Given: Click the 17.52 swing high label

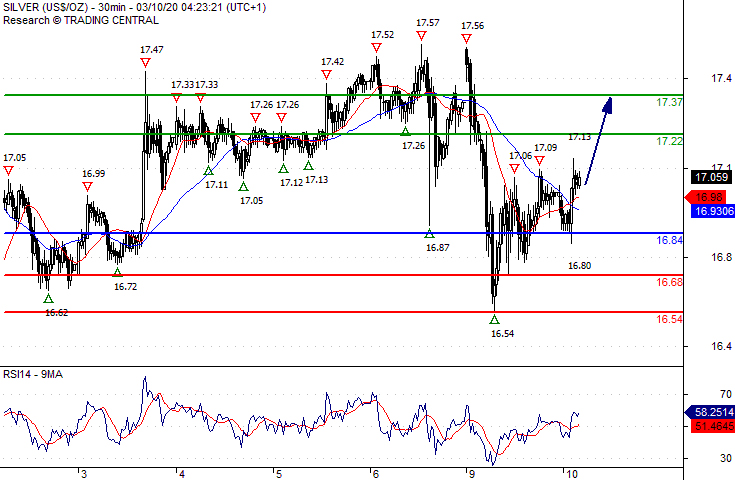Looking at the screenshot, I should pyautogui.click(x=382, y=35).
